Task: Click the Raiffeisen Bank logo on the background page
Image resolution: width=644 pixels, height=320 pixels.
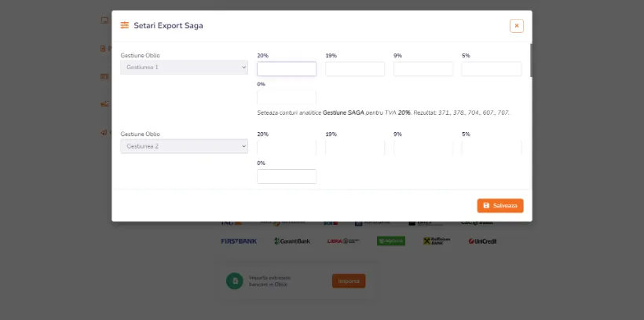Action: [437, 241]
